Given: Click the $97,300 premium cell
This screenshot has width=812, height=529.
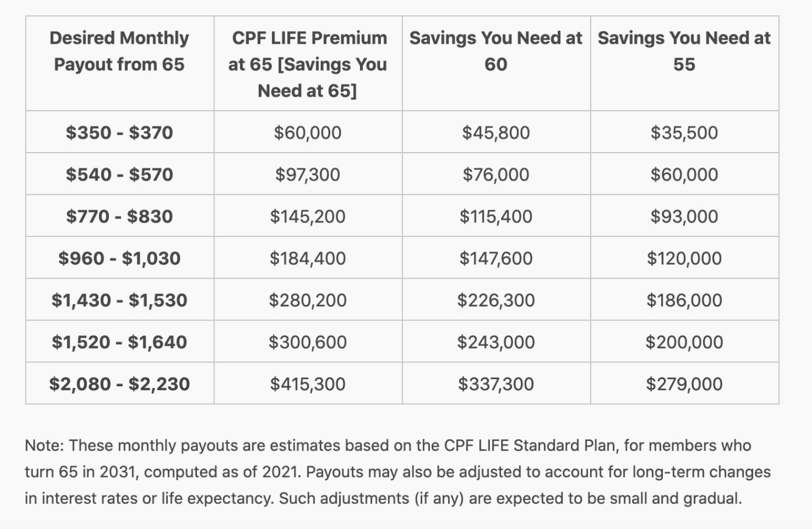Looking at the screenshot, I should (x=308, y=174).
